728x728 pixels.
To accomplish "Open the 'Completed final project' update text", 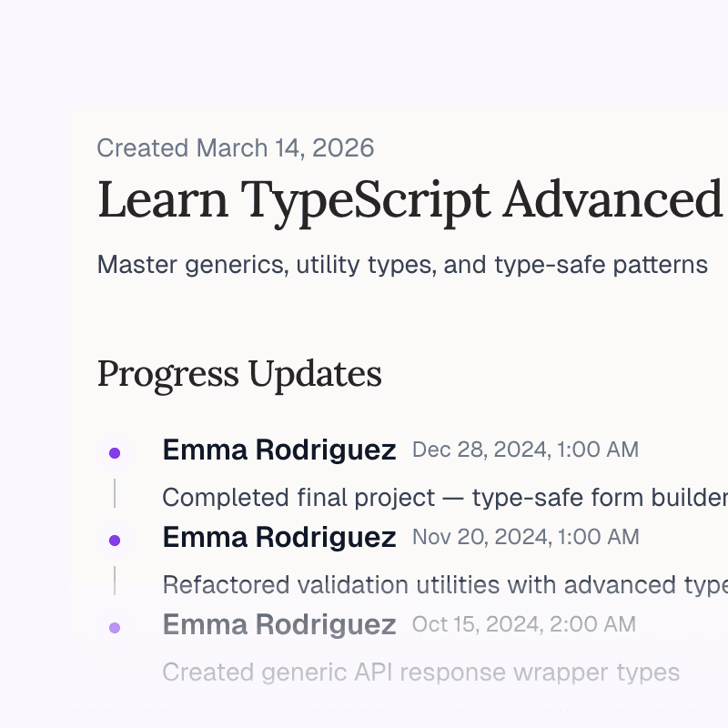I will [x=444, y=498].
